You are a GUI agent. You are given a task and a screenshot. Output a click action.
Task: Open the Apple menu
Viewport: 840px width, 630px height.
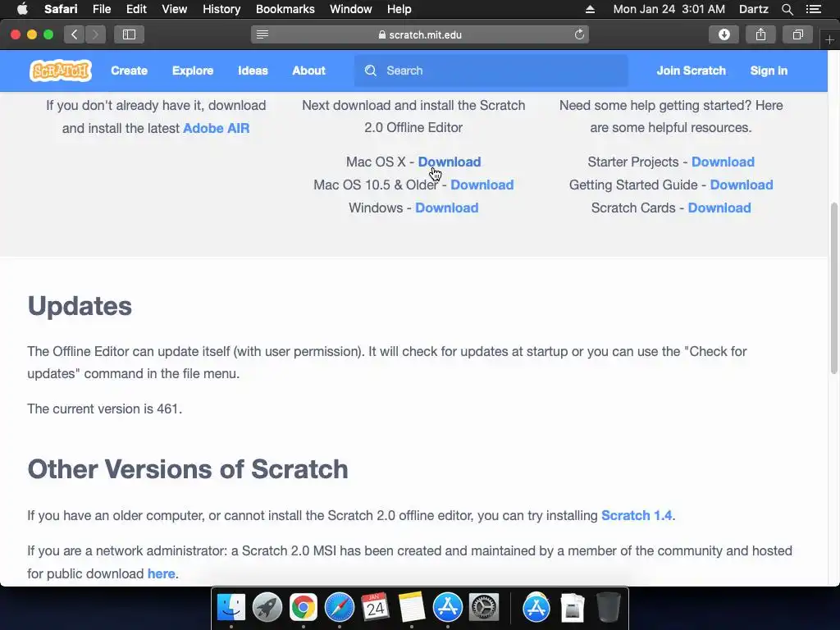tap(22, 9)
